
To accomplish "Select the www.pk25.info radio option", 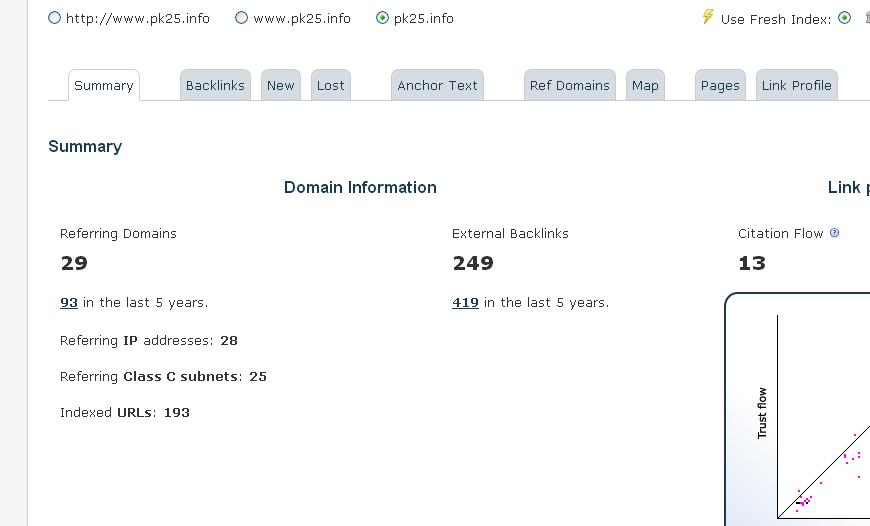I will click(x=241, y=18).
